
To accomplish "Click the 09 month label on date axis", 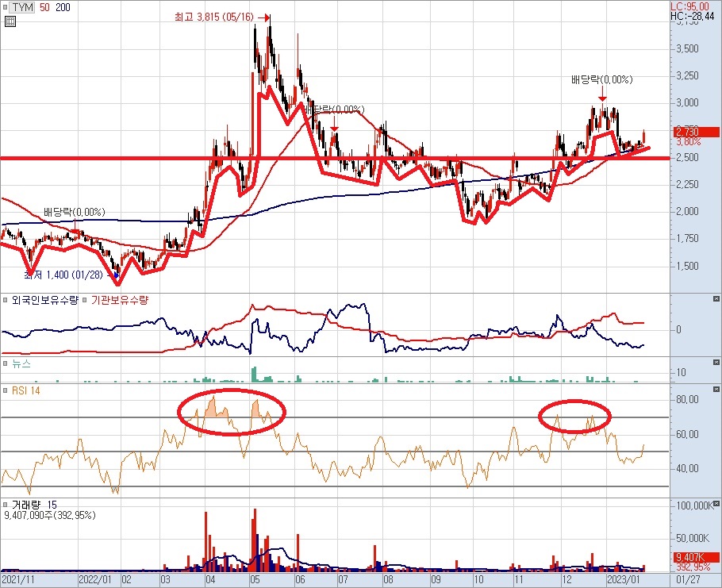I will tap(436, 580).
